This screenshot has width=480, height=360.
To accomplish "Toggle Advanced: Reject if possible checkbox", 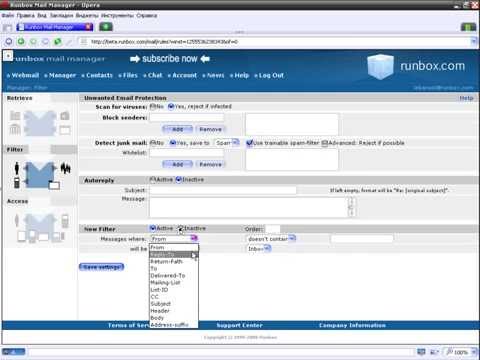I will [325, 143].
